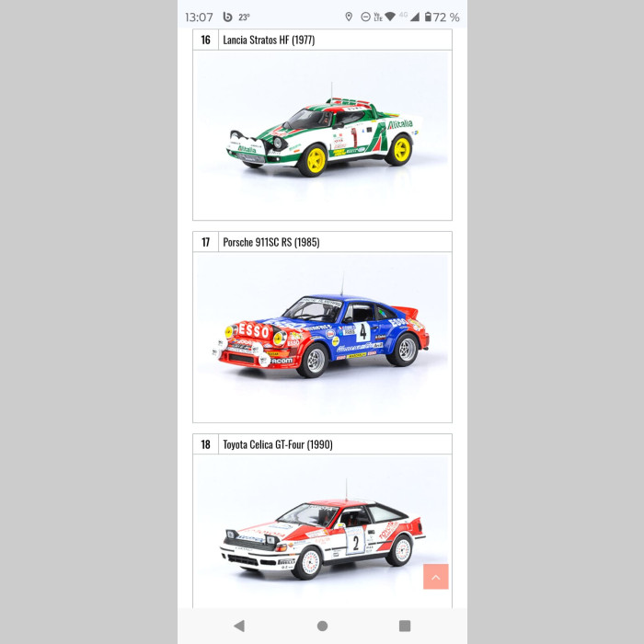Select the Porsche 911SC RS (1985) title
Viewport: 644px width, 644px height.
coord(271,242)
